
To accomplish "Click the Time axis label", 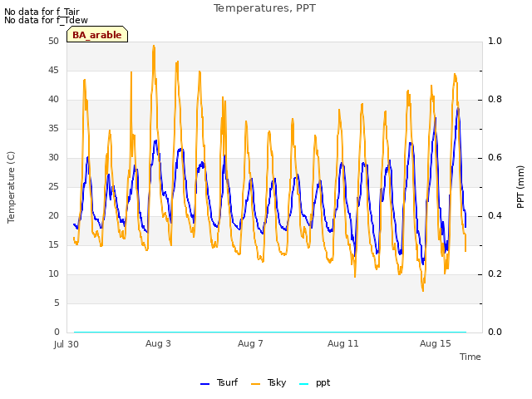I will (x=470, y=357).
